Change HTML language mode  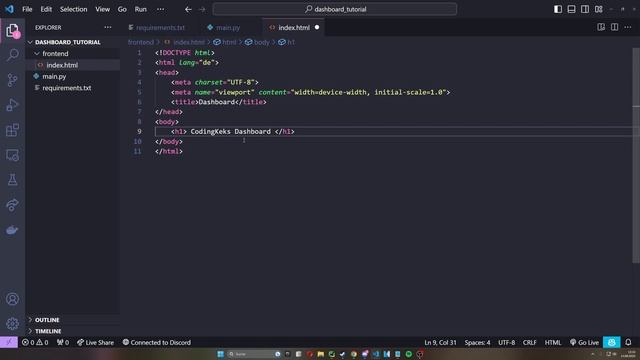point(553,342)
